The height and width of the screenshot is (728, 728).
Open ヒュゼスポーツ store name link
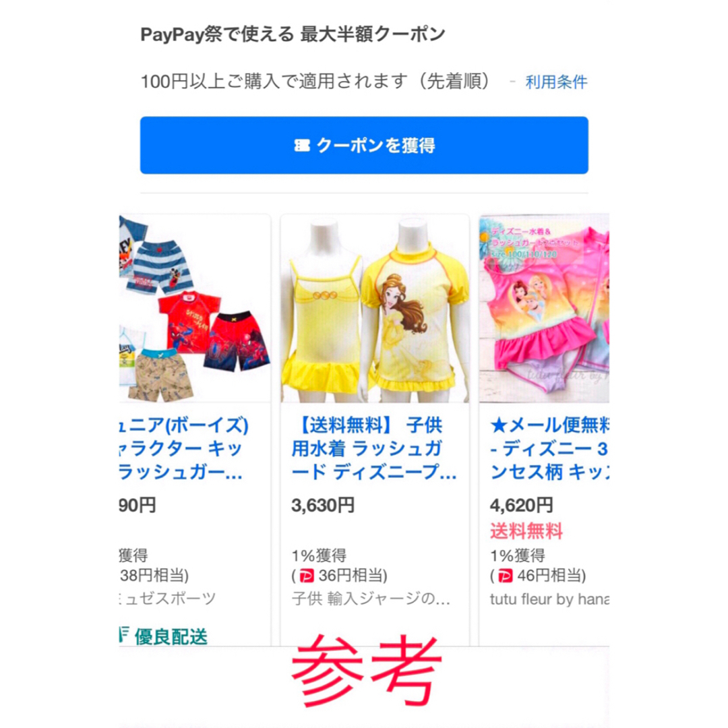point(168,599)
